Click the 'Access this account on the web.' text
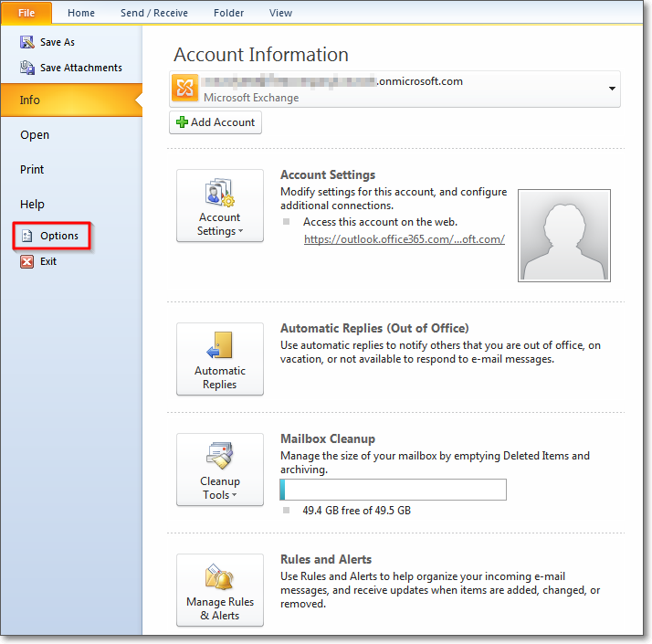The image size is (652, 644). [381, 222]
